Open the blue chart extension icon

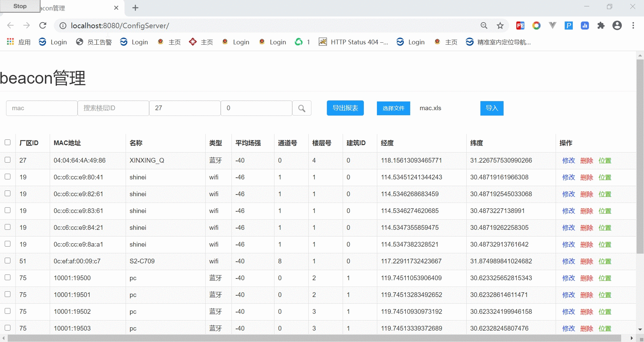coord(585,26)
